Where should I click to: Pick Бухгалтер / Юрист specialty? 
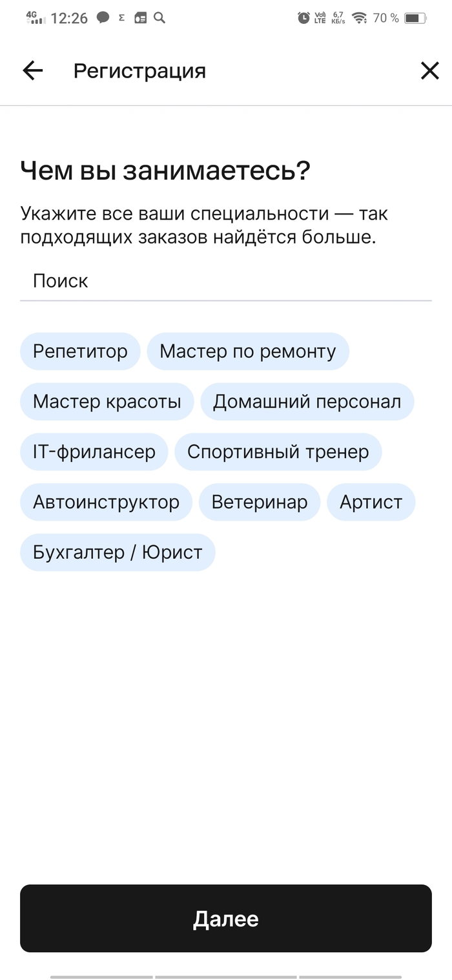tap(118, 552)
